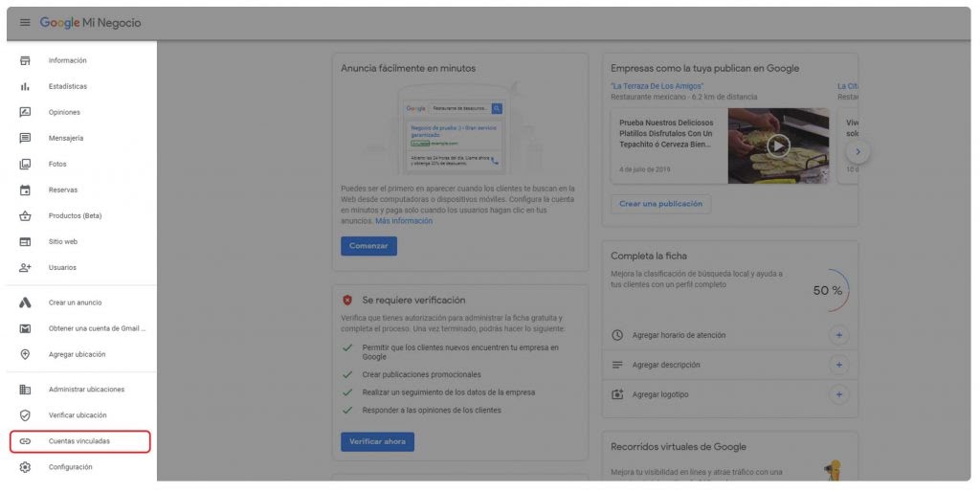Click the Cuentas vinculadas link icon
The height and width of the screenshot is (492, 980).
tap(25, 441)
